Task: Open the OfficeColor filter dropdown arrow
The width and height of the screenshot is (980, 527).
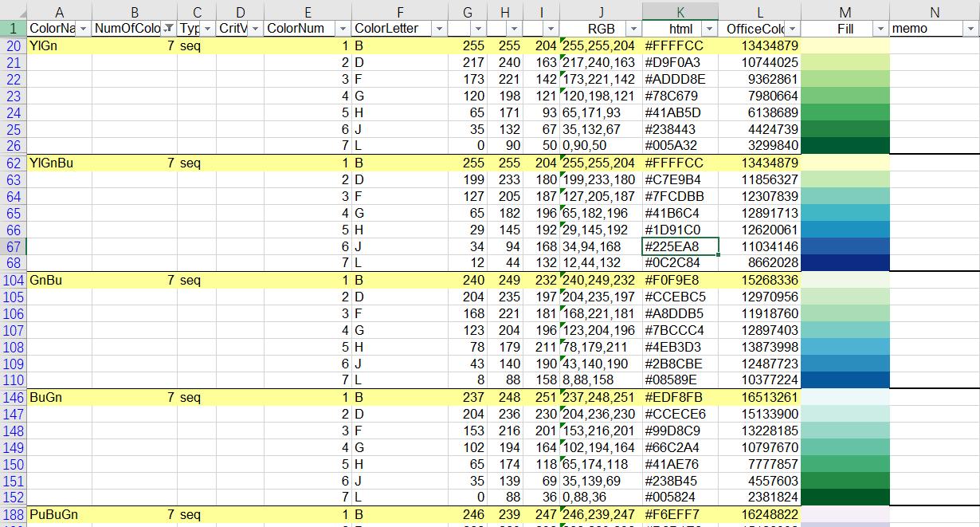Action: 791,29
